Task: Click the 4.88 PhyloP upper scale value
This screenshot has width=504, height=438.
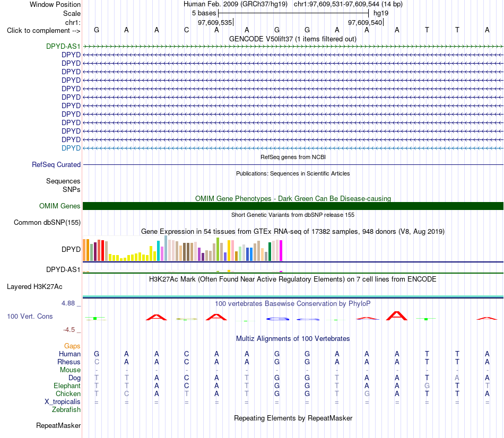Action: (x=68, y=303)
